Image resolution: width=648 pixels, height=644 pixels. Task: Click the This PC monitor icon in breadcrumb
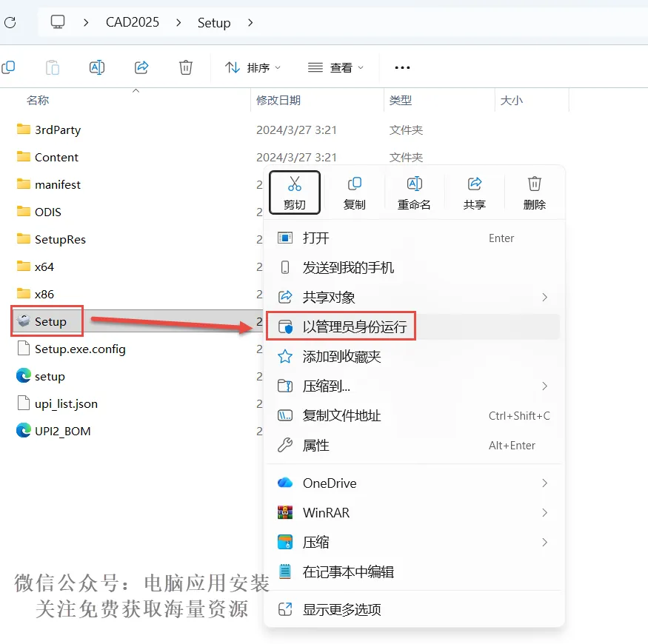58,22
